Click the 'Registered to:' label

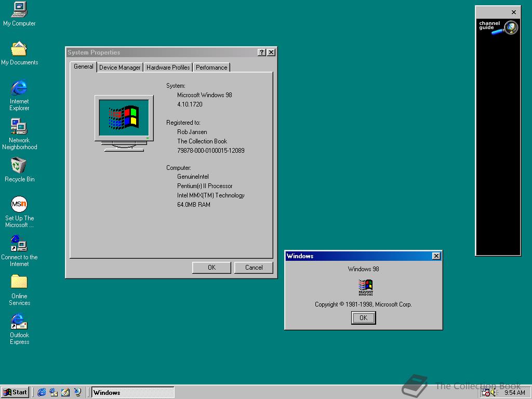tap(183, 123)
